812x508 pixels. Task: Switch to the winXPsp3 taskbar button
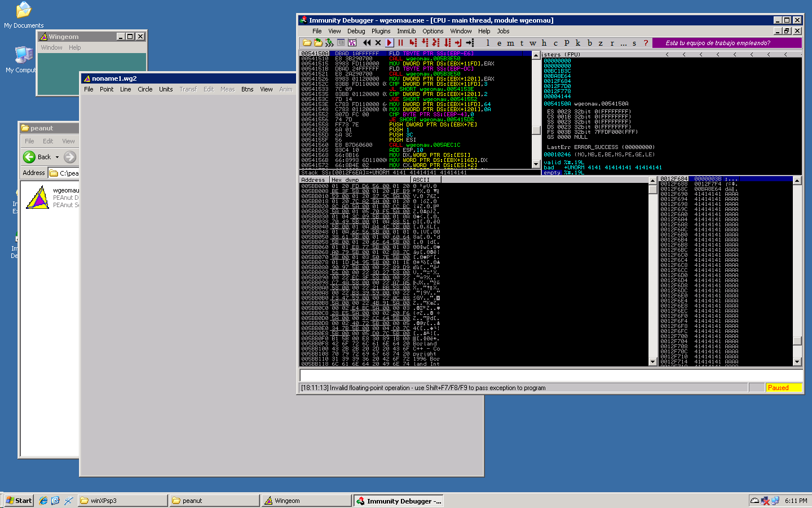point(122,501)
